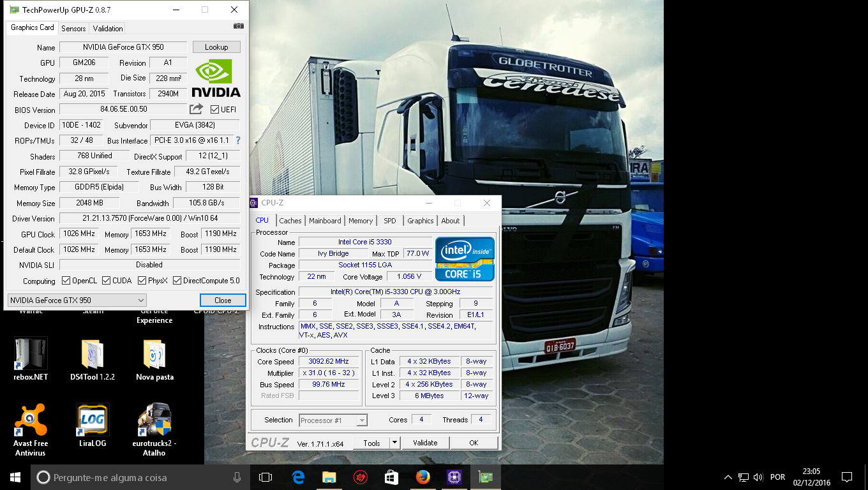Select the Graphics Card tab in GPU-Z

pyautogui.click(x=33, y=27)
